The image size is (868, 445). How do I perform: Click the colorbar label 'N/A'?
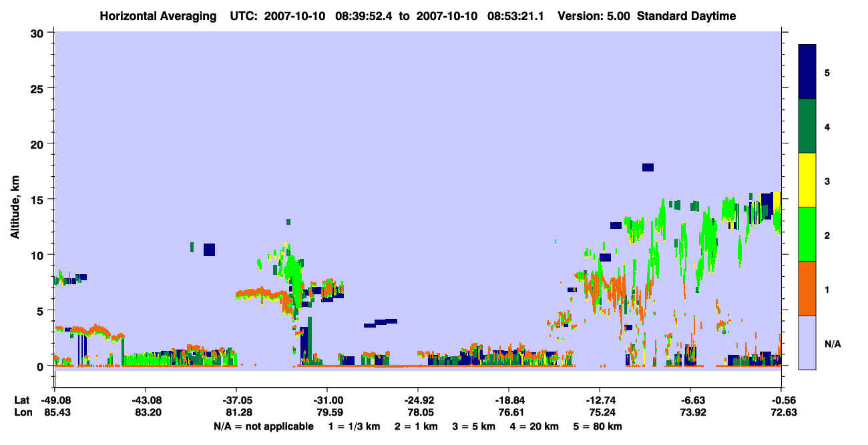point(832,344)
